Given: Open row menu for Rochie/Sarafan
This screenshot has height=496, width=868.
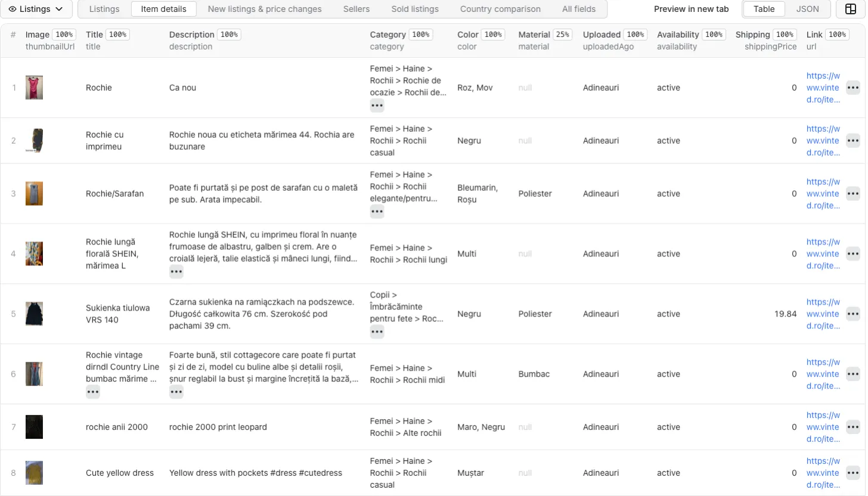Looking at the screenshot, I should tap(853, 194).
